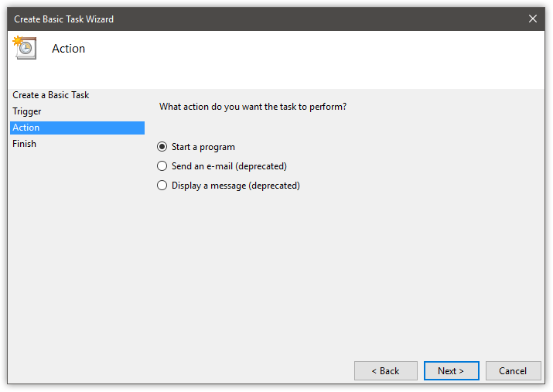Choose the Send an e-mail radio button
The height and width of the screenshot is (392, 553).
[x=162, y=166]
